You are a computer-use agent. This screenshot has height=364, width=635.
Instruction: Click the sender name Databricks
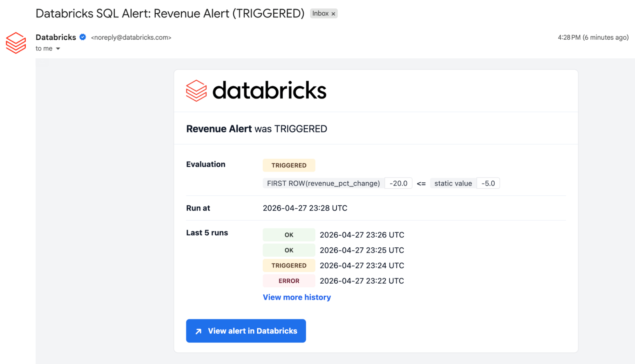coord(56,37)
